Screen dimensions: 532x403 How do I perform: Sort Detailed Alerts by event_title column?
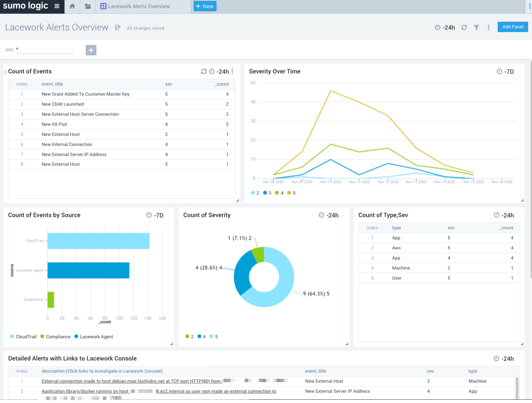[x=315, y=371]
